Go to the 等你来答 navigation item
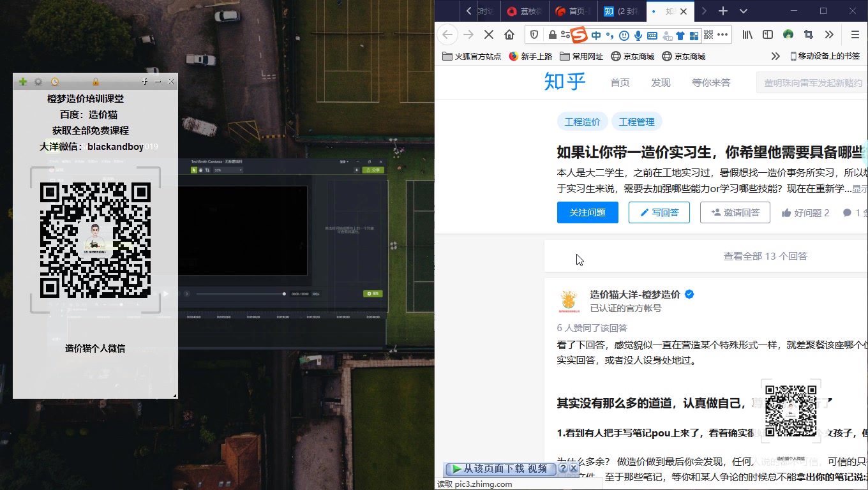Image resolution: width=868 pixels, height=490 pixels. (x=711, y=82)
